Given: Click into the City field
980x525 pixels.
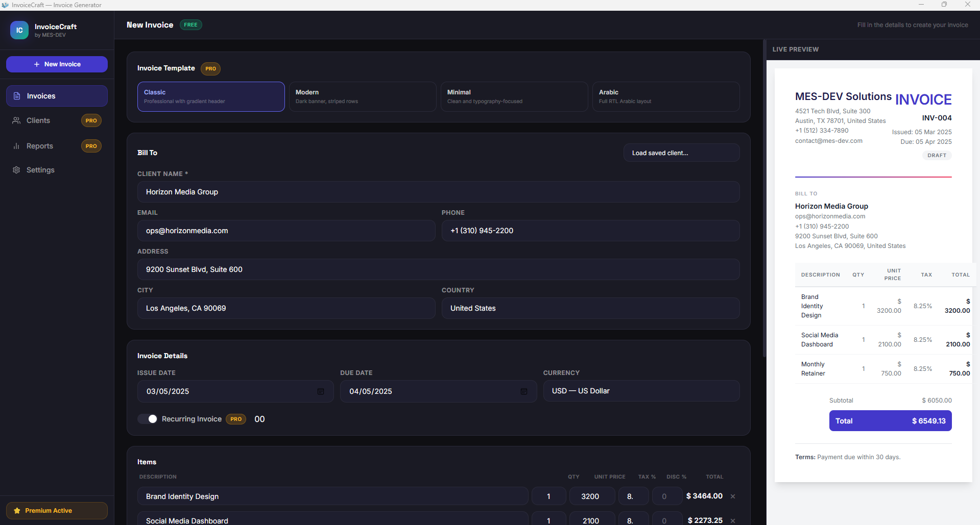Looking at the screenshot, I should point(286,308).
